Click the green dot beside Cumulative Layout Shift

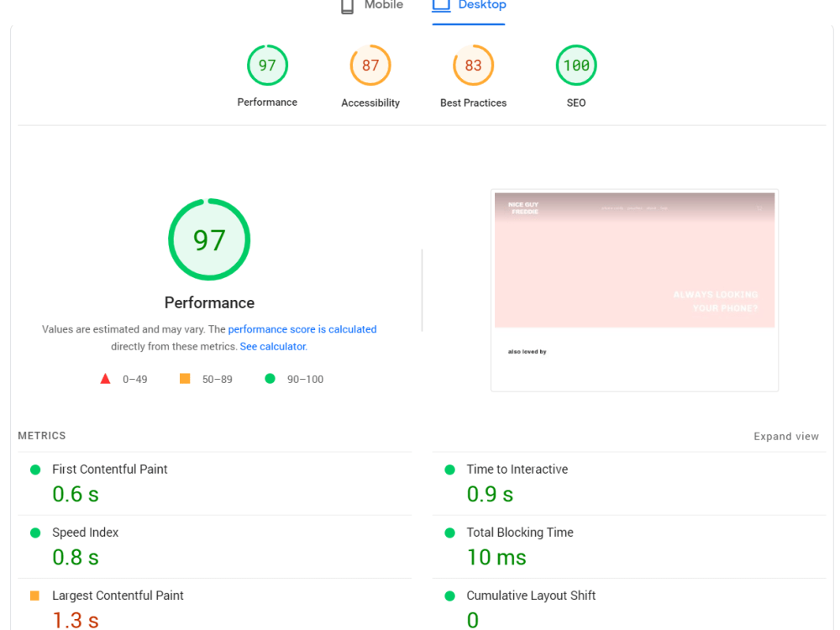pos(450,596)
